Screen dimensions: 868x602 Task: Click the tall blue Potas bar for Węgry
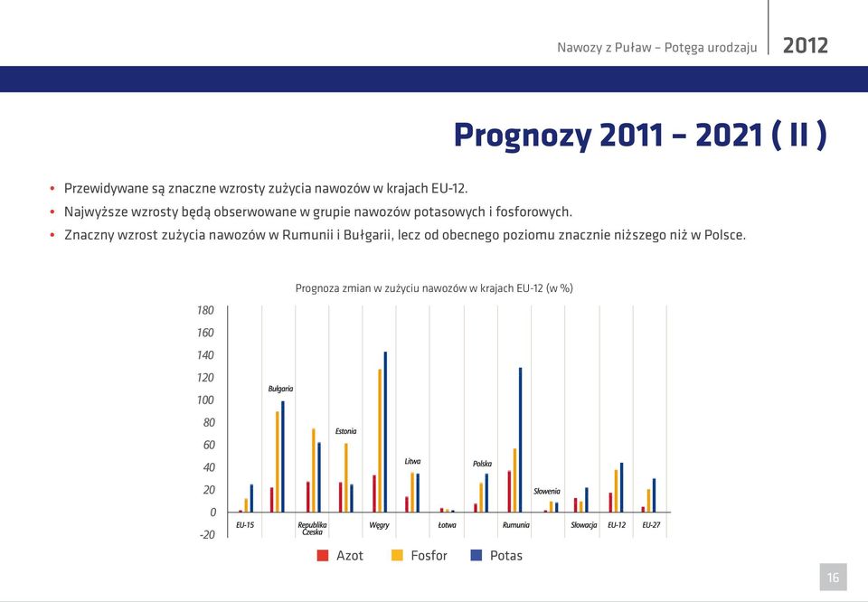click(385, 431)
